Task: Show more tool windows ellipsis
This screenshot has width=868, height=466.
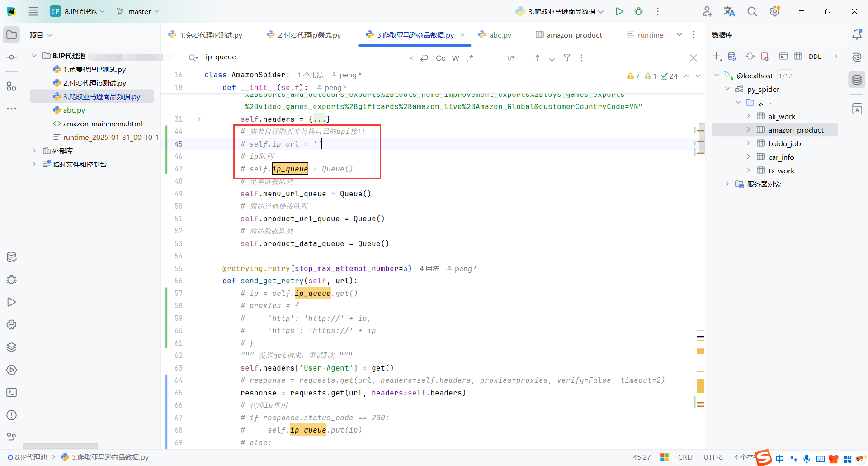Action: [11, 109]
